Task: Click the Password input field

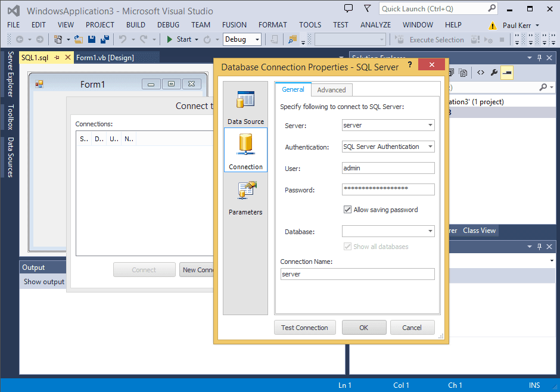Action: click(388, 189)
